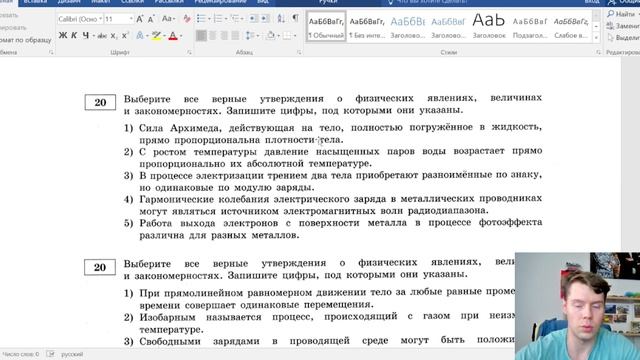The image size is (640, 360).
Task: Clear all formatting with the eraser icon
Action: pos(187,19)
